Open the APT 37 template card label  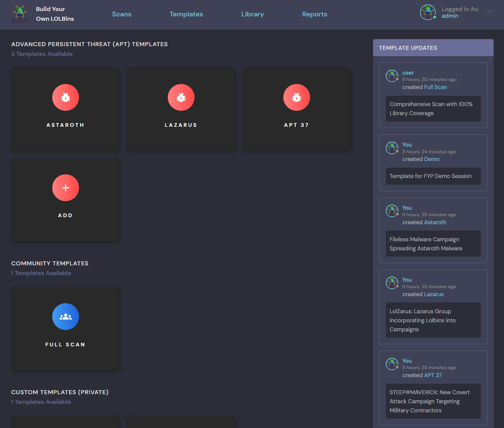(x=296, y=125)
